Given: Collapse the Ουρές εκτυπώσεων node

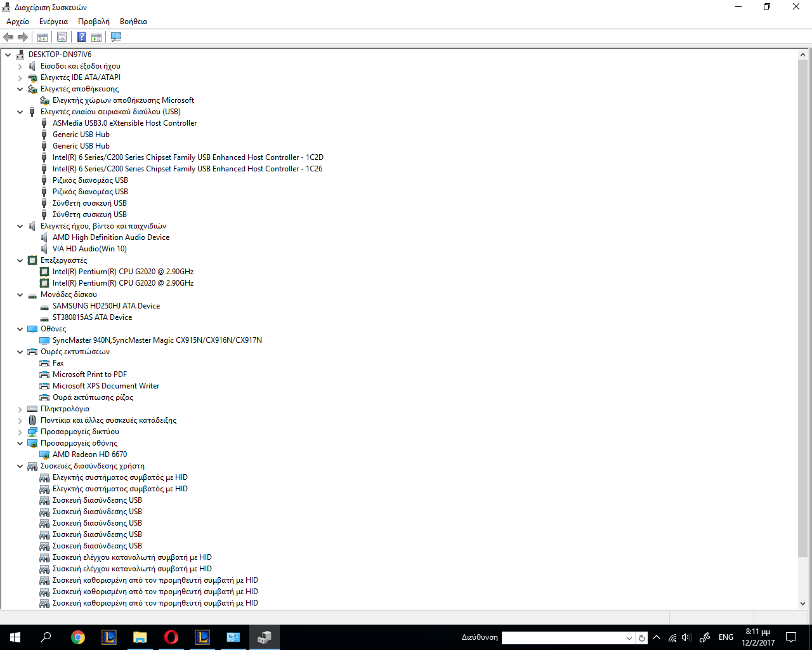Looking at the screenshot, I should [x=20, y=352].
